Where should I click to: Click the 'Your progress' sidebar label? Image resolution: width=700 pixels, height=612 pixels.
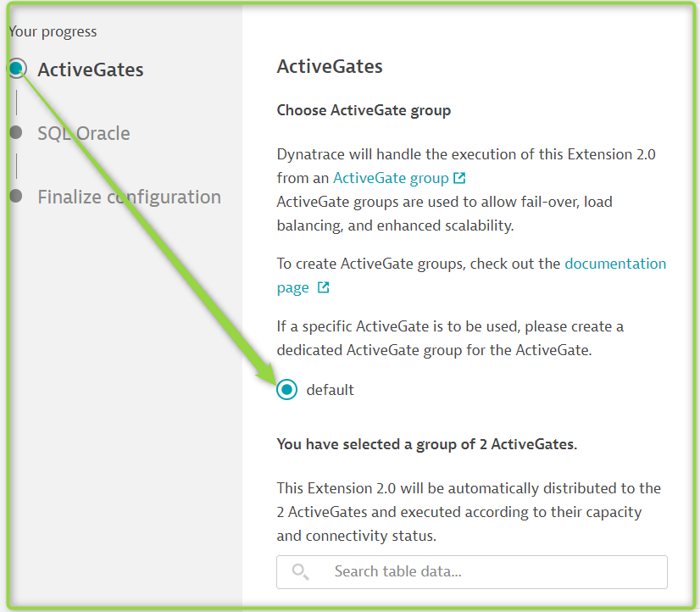pyautogui.click(x=53, y=31)
